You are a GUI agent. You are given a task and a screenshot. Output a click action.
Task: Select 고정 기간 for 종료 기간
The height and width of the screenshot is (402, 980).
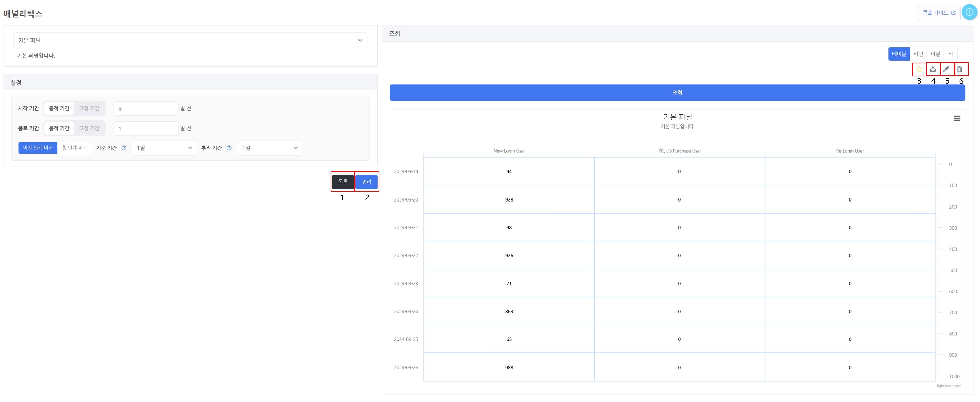(89, 129)
